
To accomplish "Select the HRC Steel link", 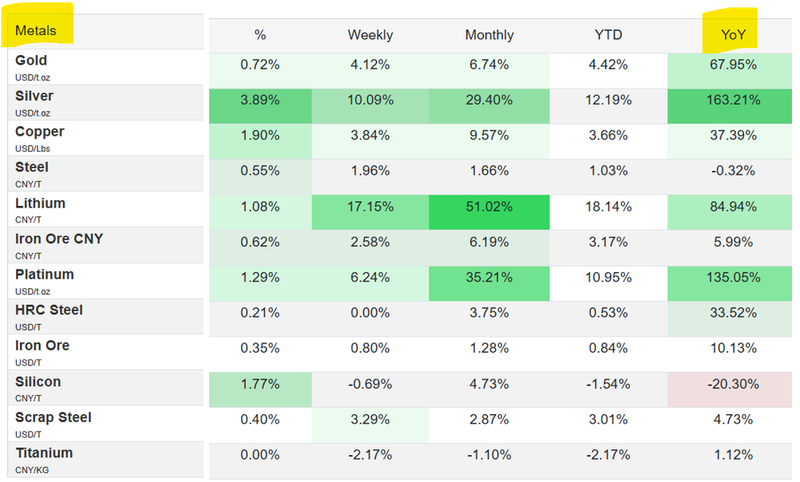I will click(49, 310).
